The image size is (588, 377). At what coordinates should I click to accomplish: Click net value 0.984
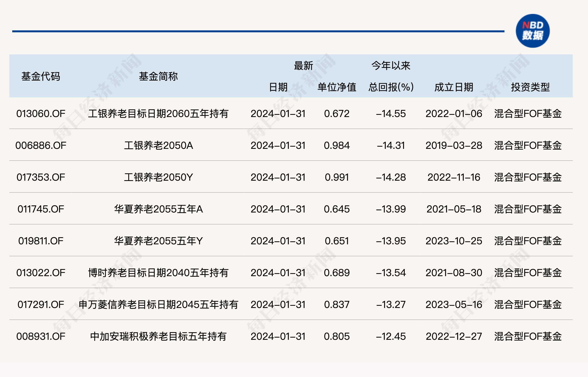click(x=337, y=145)
